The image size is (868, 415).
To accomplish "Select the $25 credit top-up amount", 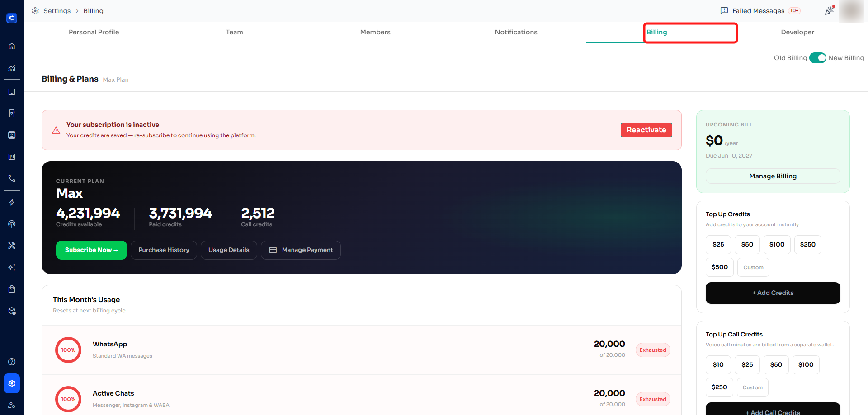I will pyautogui.click(x=718, y=245).
